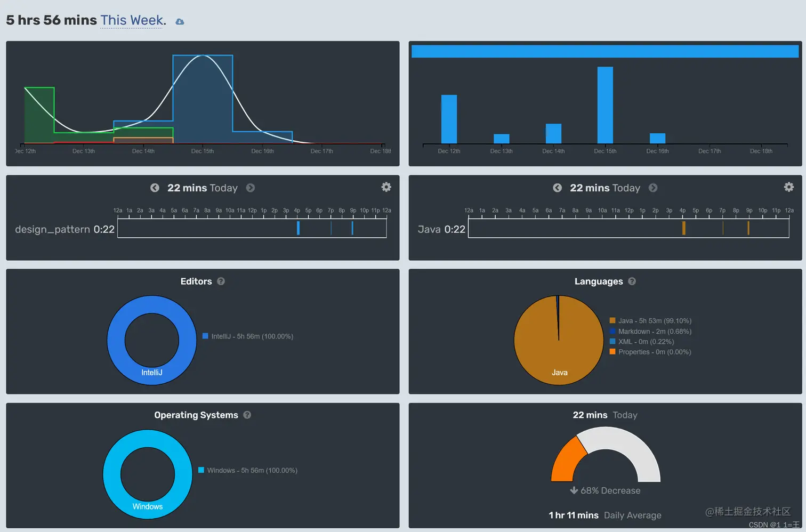This screenshot has height=532, width=806.
Task: Open the This Week date range link
Action: tap(132, 20)
